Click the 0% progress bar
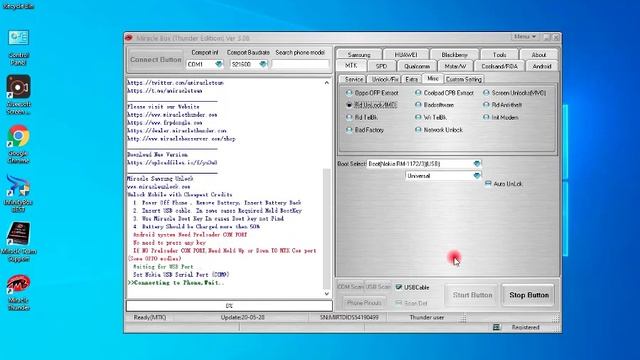 click(229, 306)
